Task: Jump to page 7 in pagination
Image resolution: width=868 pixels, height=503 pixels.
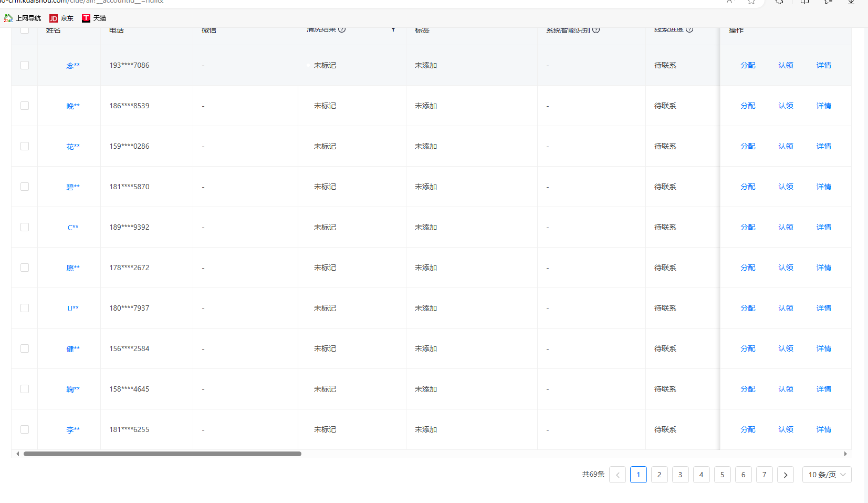Action: point(764,475)
